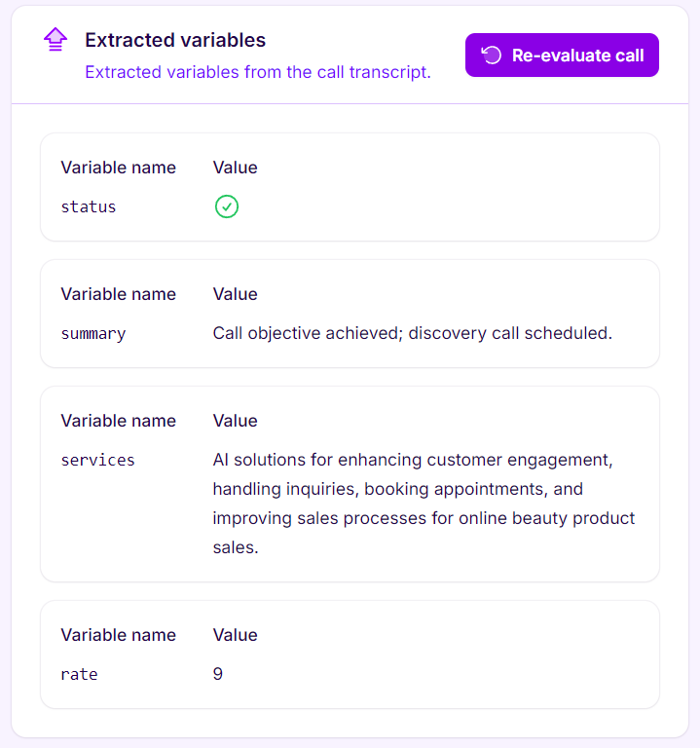This screenshot has height=748, width=700.
Task: Click the green status checkmark icon
Action: coord(227,206)
